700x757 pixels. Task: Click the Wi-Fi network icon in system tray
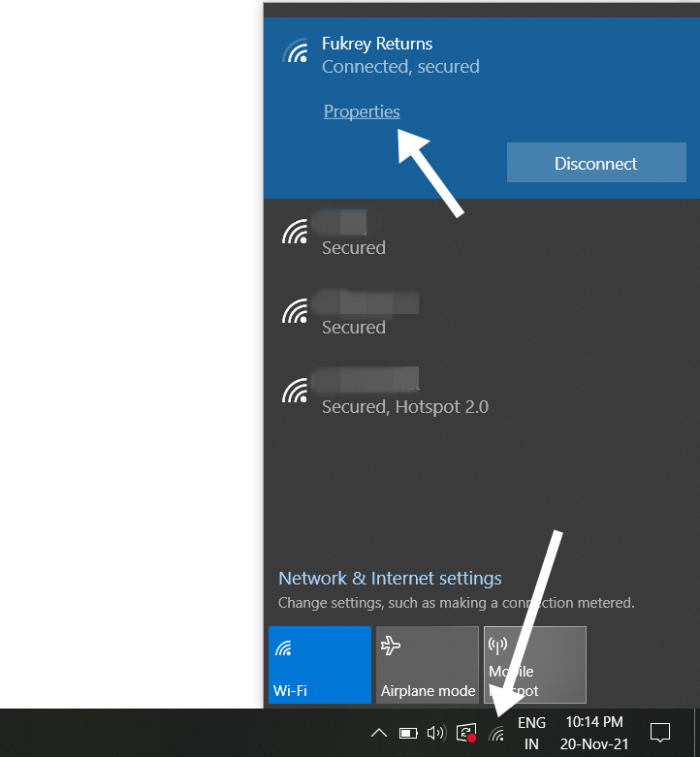coord(497,734)
